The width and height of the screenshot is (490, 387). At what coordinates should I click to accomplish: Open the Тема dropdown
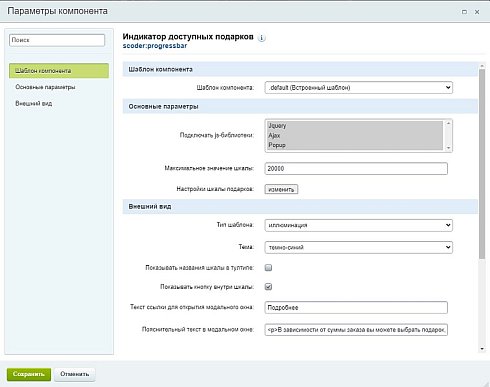[x=359, y=247]
